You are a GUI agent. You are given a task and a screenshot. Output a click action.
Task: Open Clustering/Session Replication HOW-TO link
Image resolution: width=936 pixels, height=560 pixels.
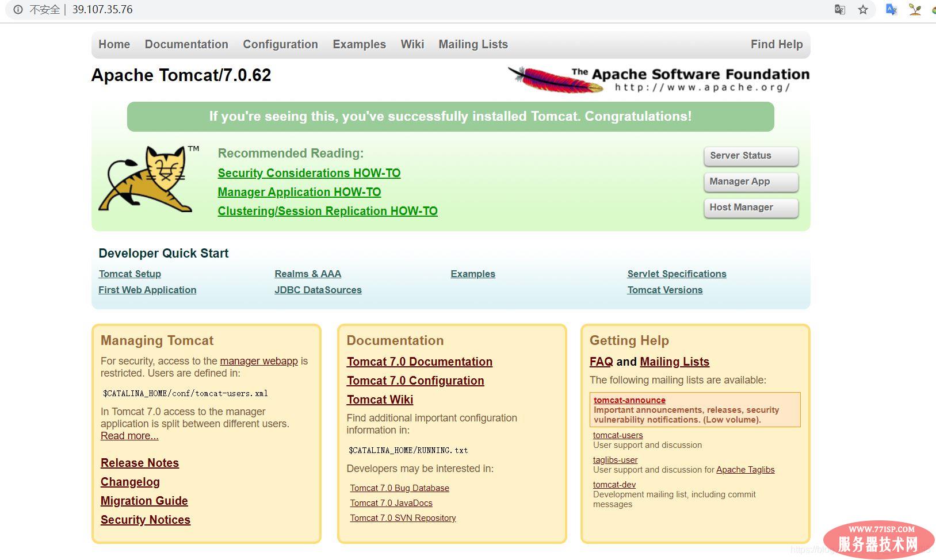pyautogui.click(x=327, y=211)
